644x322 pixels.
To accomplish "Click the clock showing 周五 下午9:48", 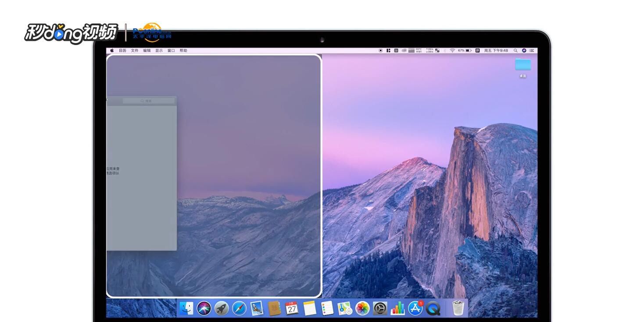I will tap(496, 50).
